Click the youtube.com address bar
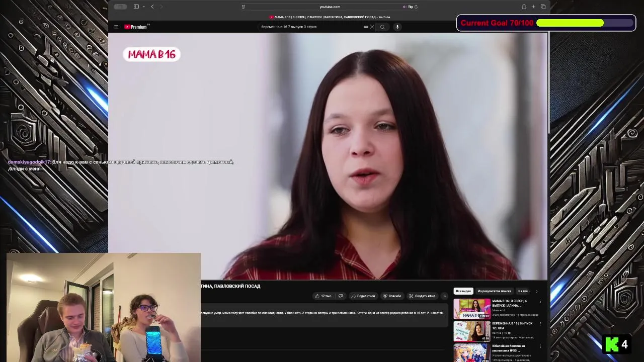Screen dimensions: 644x362 [x=330, y=7]
